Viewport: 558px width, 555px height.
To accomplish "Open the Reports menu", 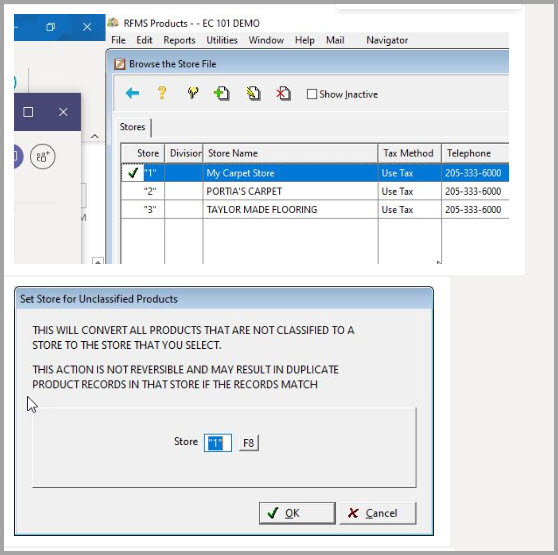I will (x=179, y=40).
